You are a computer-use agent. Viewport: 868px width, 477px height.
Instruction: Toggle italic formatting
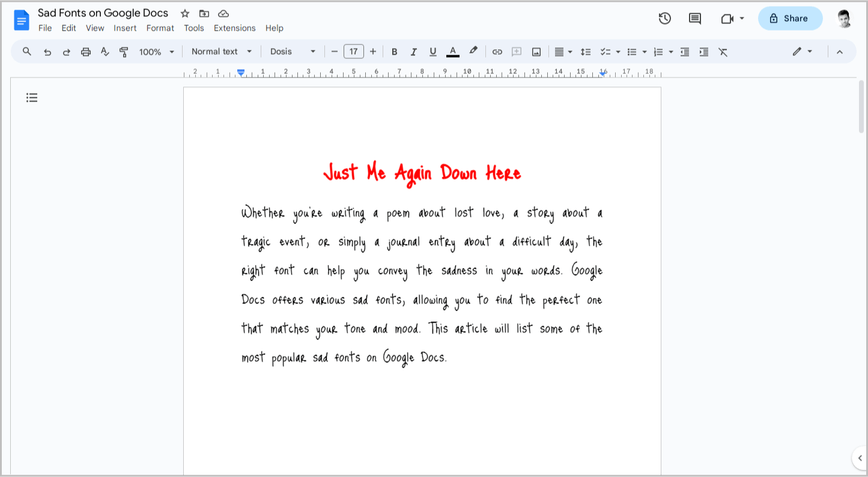pos(413,52)
